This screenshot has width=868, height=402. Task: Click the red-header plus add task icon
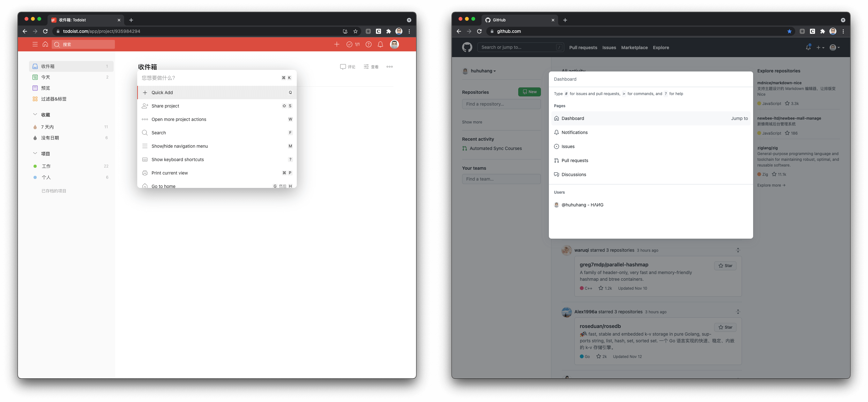(337, 44)
